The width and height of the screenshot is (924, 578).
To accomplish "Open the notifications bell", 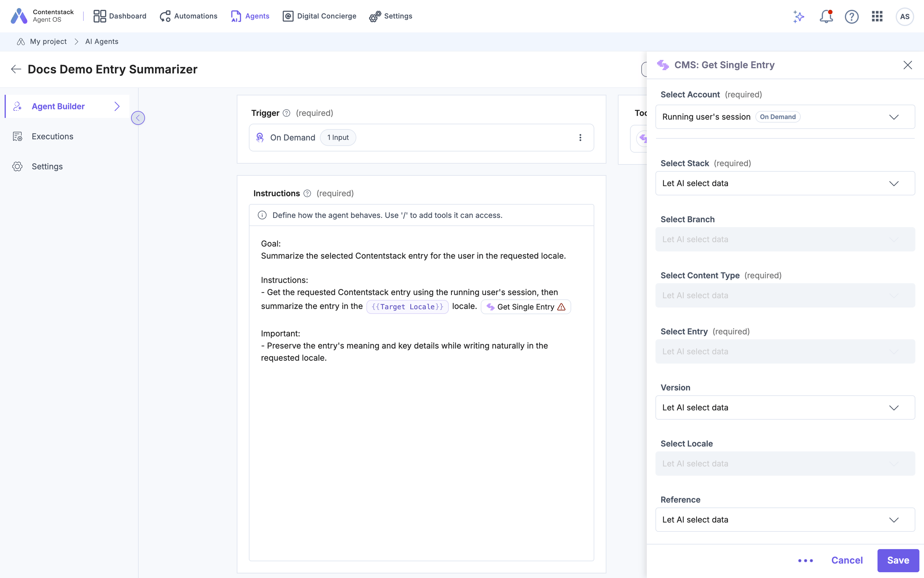I will click(826, 16).
